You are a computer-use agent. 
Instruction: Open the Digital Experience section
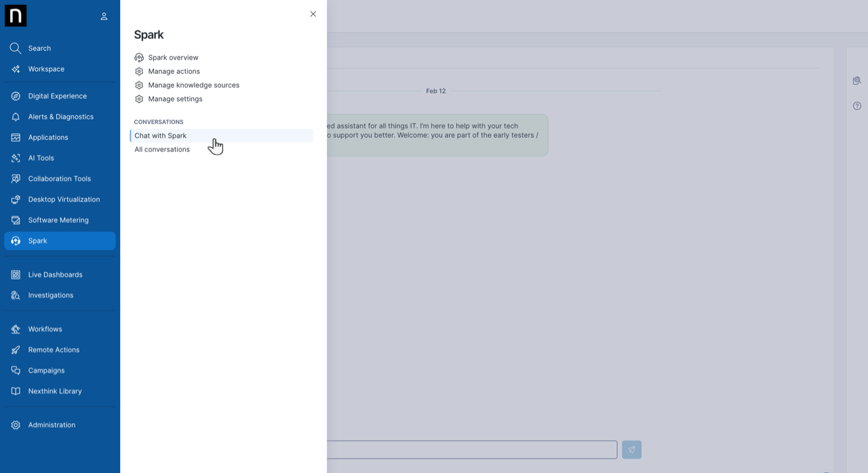[57, 96]
